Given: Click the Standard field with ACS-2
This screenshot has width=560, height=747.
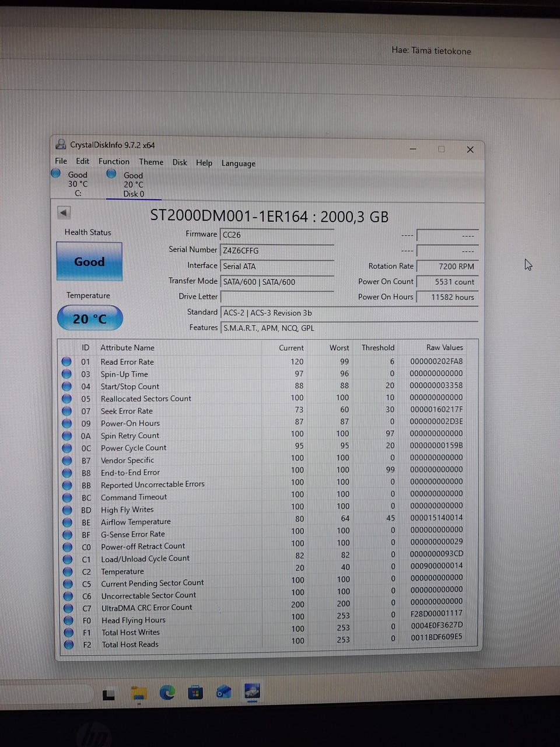Looking at the screenshot, I should tap(349, 313).
